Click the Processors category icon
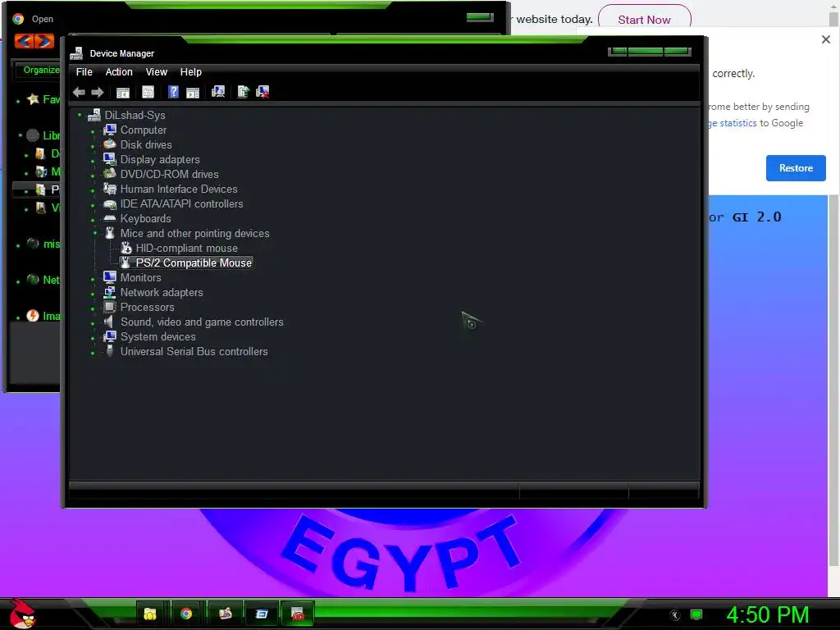The image size is (840, 630). click(110, 307)
